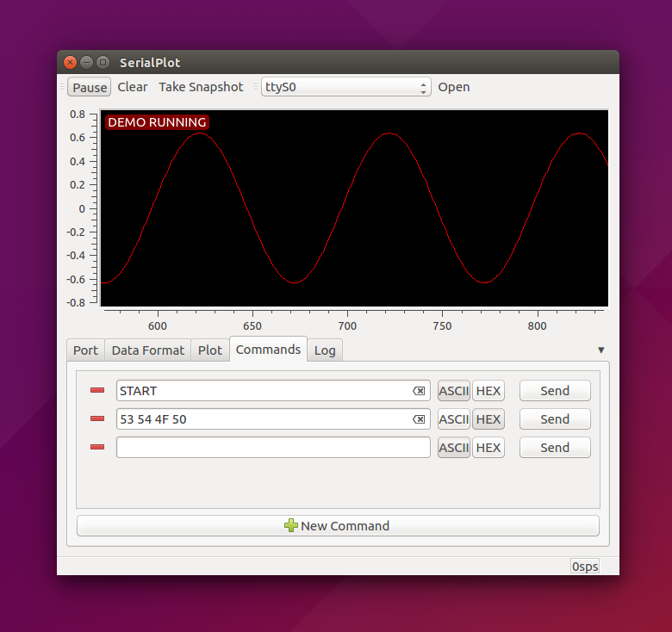
Task: Select ASCII mode for the 53 54 4F 50 command
Action: pyautogui.click(x=454, y=419)
